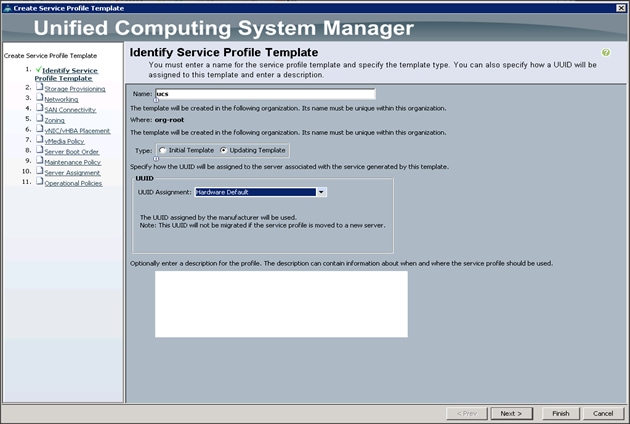Click the page icon beside Zoning step
Image resolution: width=630 pixels, height=424 pixels.
tap(39, 118)
